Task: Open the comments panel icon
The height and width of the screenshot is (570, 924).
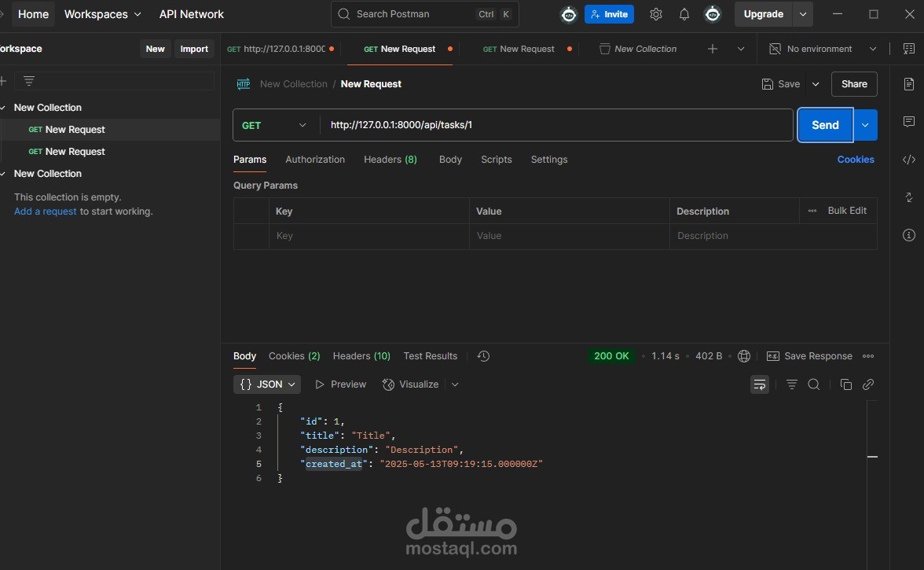Action: 908,121
